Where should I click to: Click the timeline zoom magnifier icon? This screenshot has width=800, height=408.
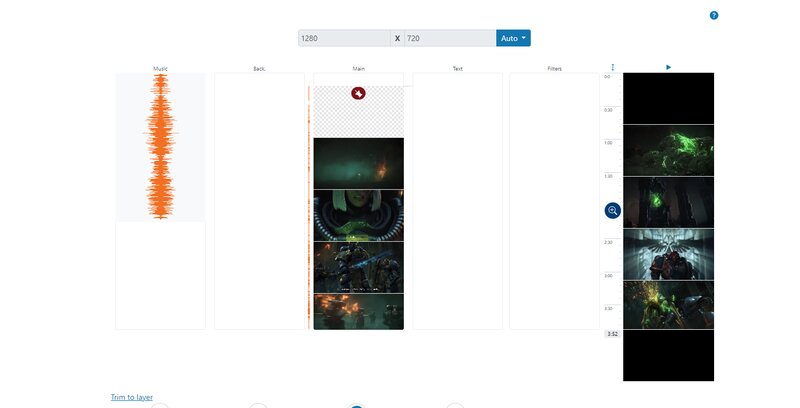(612, 210)
